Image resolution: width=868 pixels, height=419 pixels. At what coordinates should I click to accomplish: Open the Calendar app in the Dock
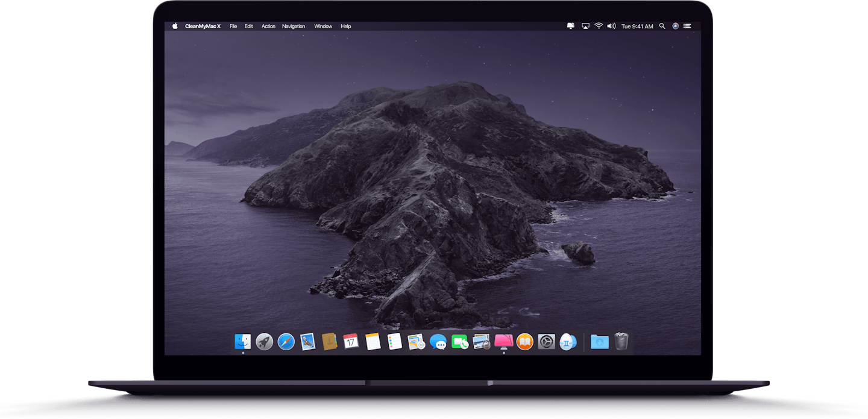[x=351, y=342]
